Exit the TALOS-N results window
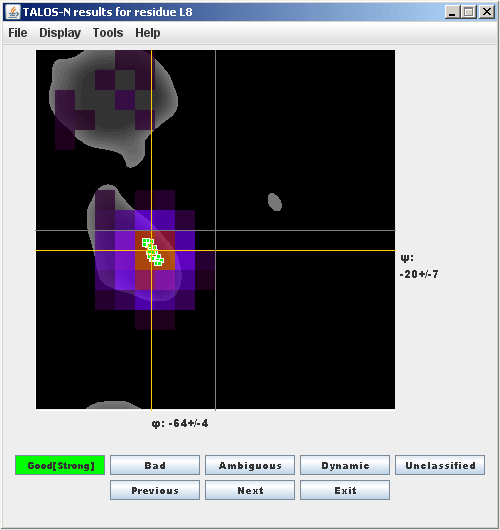The height and width of the screenshot is (530, 500). (345, 490)
